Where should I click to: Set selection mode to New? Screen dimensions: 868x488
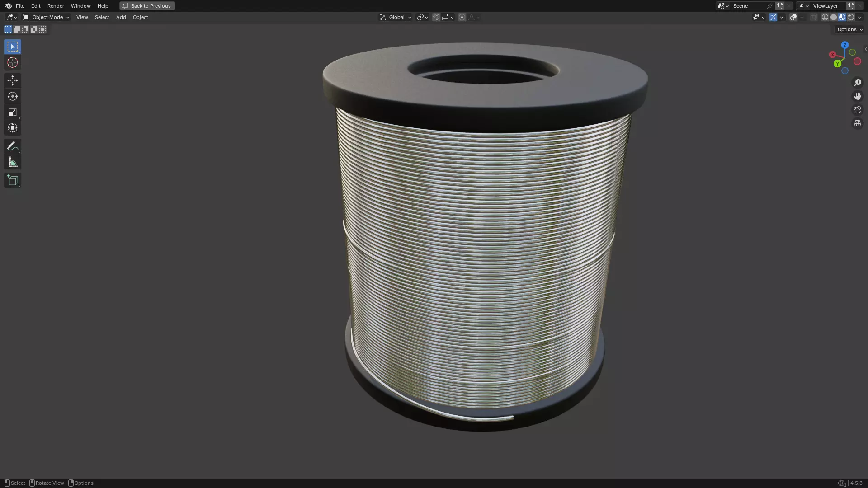8,29
